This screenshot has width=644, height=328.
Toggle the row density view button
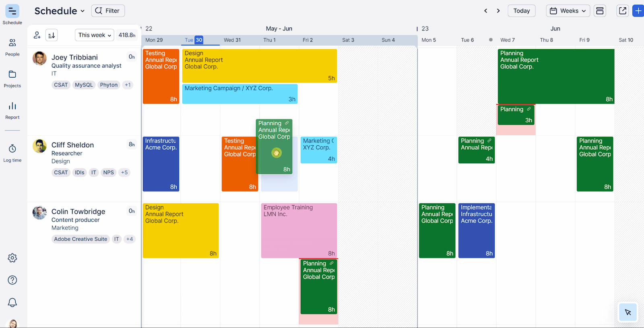point(600,11)
